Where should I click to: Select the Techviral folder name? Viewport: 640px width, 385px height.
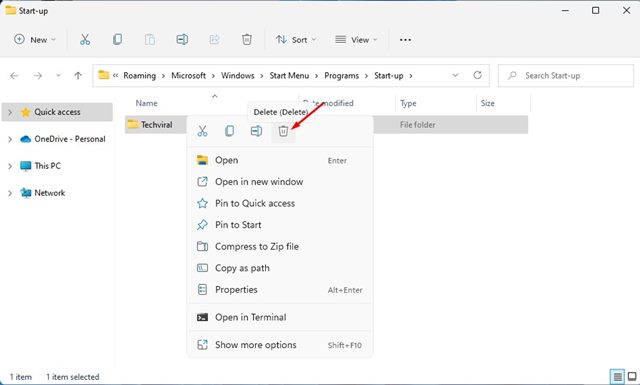pyautogui.click(x=157, y=125)
